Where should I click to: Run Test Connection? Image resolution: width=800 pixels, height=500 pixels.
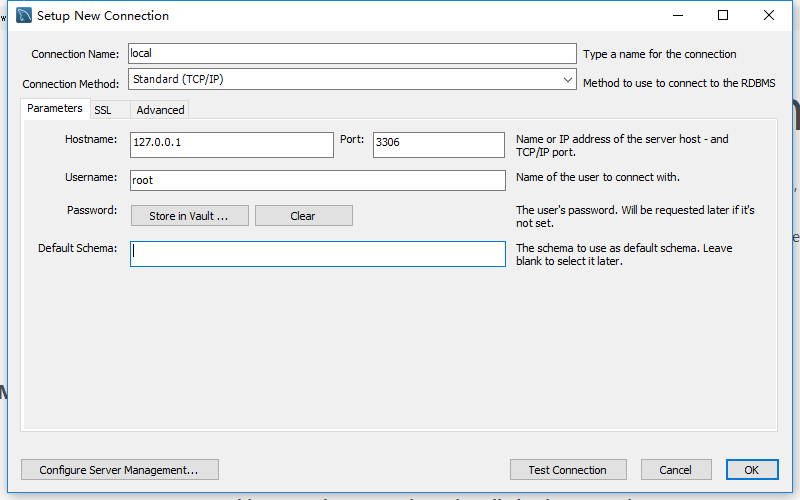[x=568, y=470]
